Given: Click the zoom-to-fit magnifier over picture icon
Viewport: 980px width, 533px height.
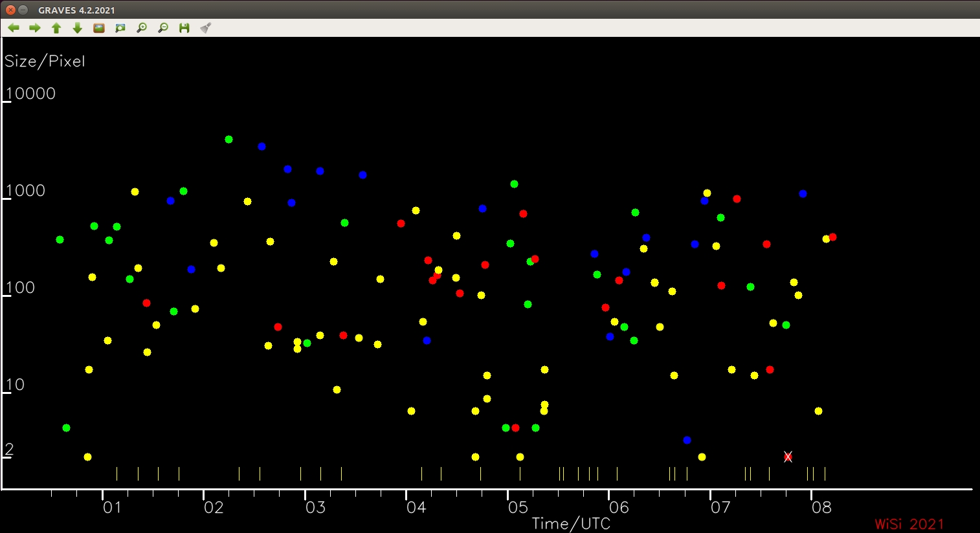Looking at the screenshot, I should pos(120,28).
